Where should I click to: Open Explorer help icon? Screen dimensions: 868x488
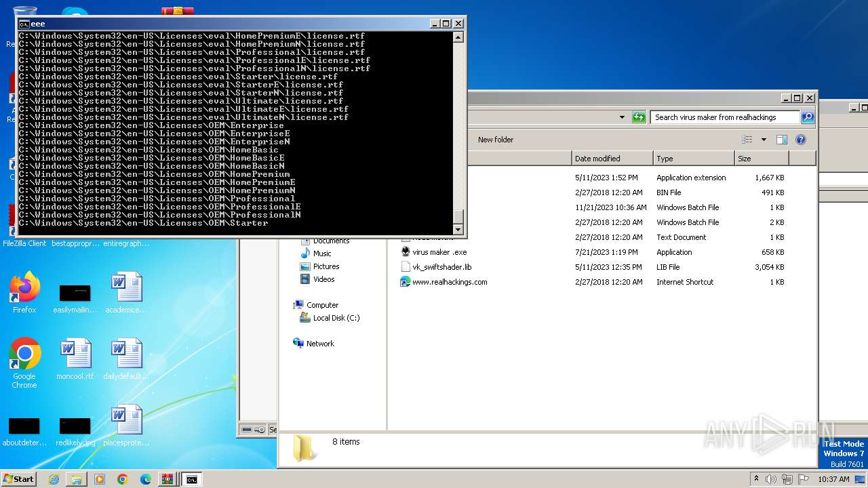click(x=800, y=140)
